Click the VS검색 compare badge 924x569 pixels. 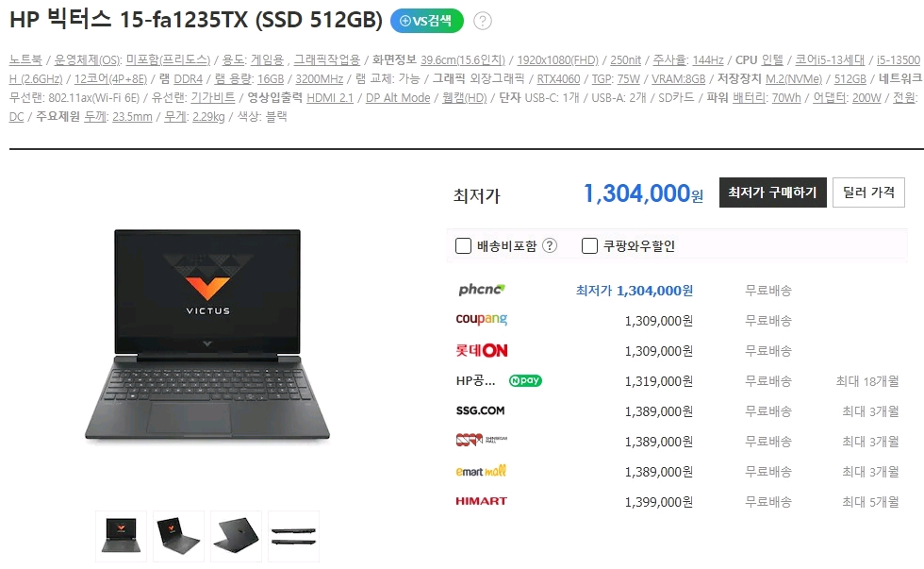pos(426,21)
